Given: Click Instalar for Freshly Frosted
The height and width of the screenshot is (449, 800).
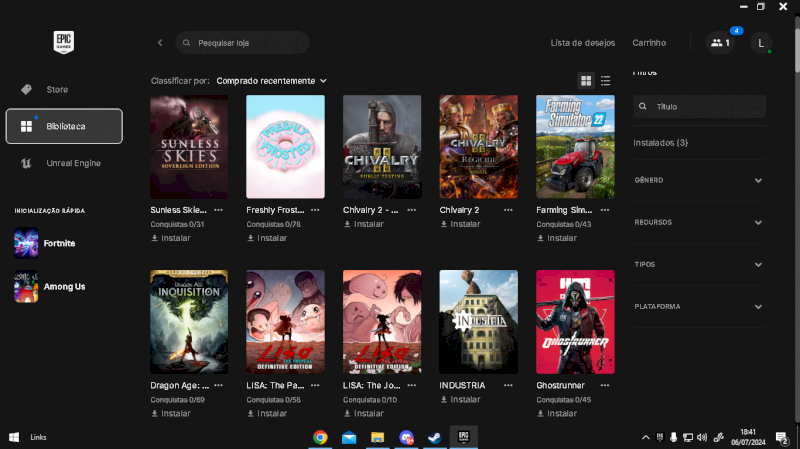Looking at the screenshot, I should (x=267, y=238).
